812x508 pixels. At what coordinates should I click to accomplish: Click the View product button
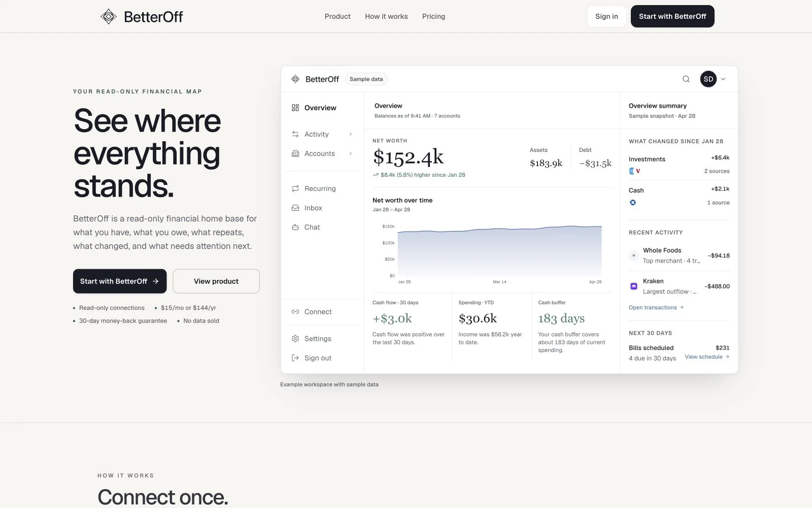coord(216,281)
